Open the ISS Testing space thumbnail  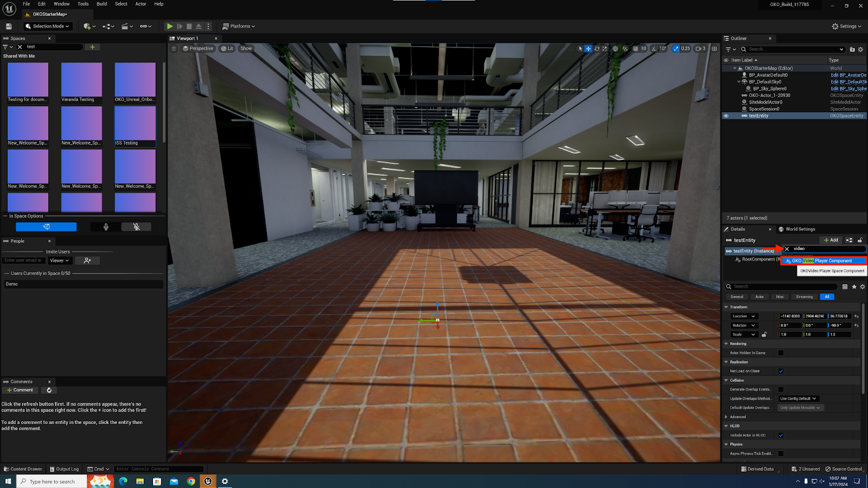tap(135, 126)
